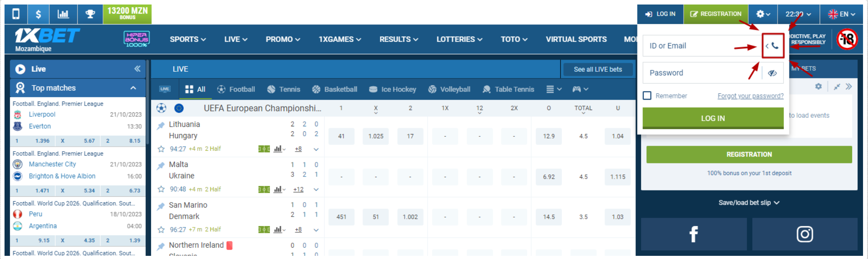This screenshot has height=259, width=868.
Task: Select odds 41 for Lithuania win
Action: coord(341,136)
